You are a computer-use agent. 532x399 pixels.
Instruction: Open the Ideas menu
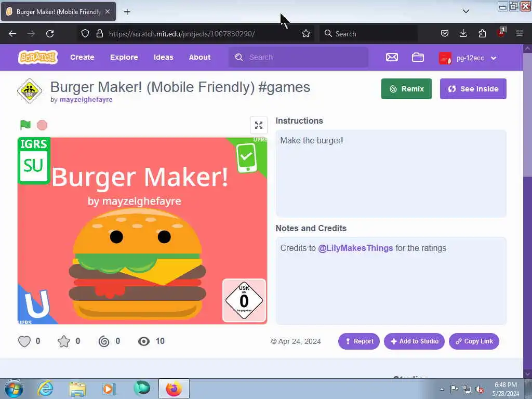164,57
